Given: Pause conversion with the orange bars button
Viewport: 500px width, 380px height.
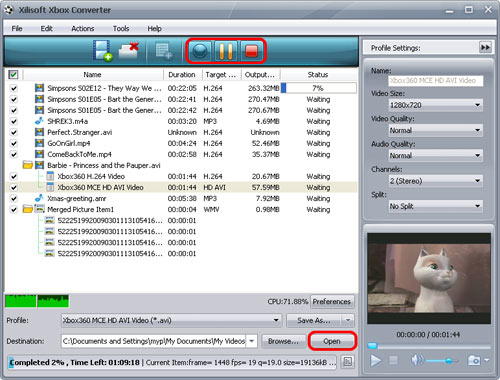Looking at the screenshot, I should coord(226,51).
